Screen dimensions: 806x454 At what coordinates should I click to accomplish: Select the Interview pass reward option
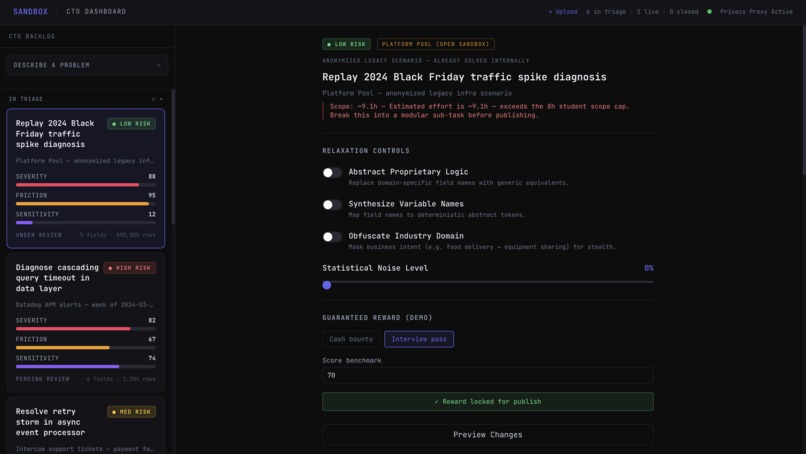coord(419,339)
